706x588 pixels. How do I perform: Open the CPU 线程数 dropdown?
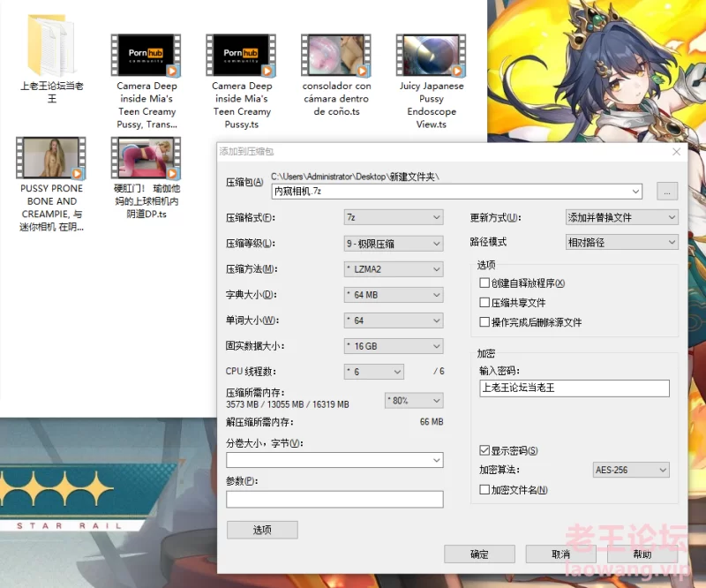(x=373, y=372)
